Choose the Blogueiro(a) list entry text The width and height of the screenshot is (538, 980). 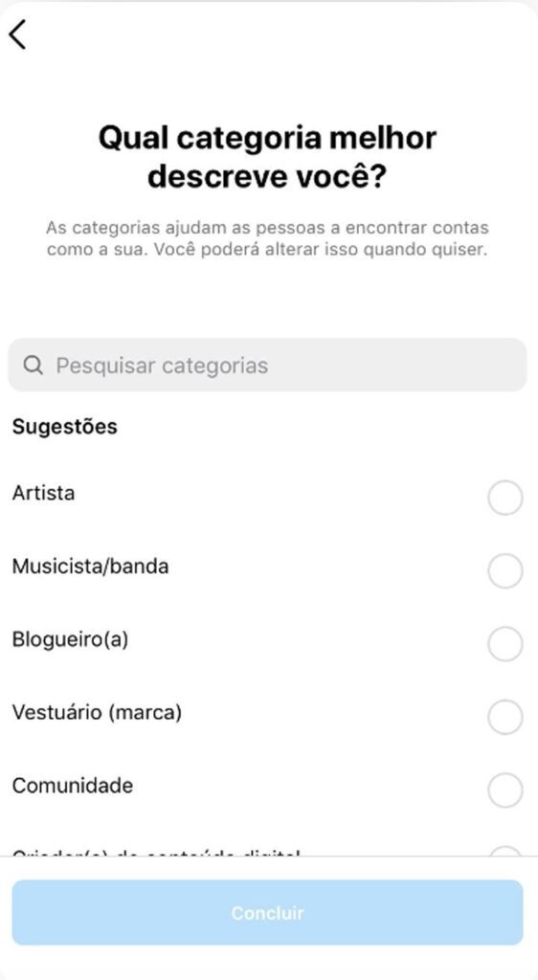(x=70, y=640)
